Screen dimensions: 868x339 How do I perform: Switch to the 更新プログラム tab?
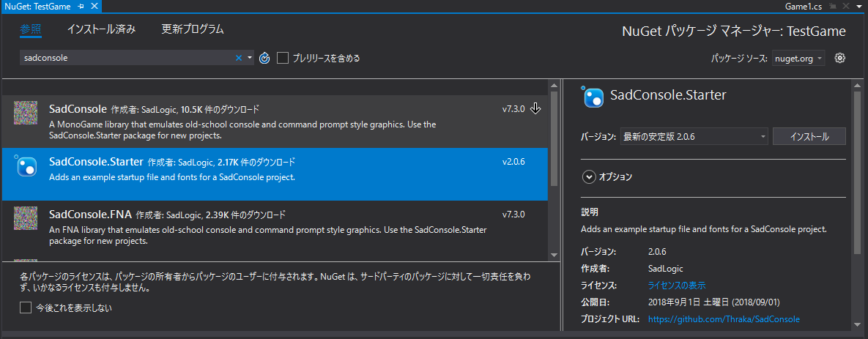pos(193,29)
